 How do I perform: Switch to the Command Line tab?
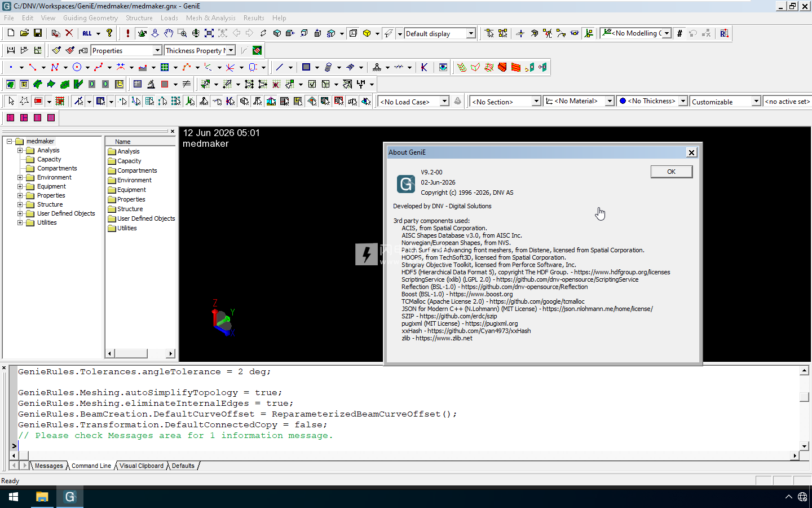(91, 466)
